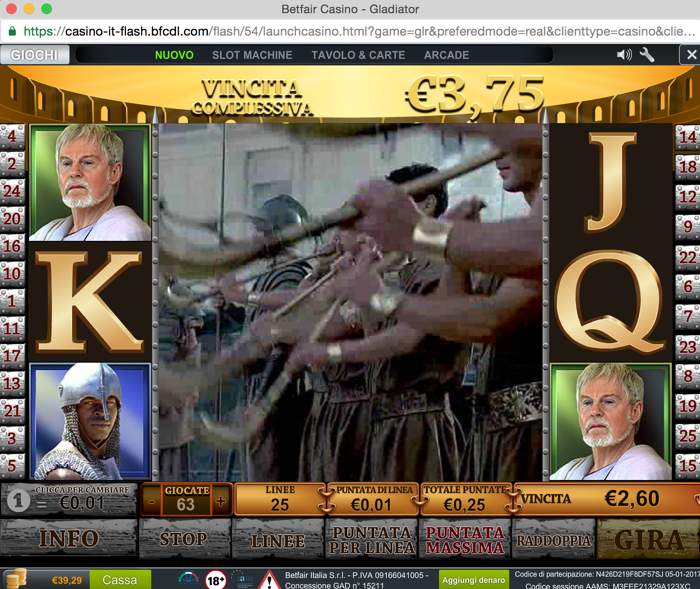Select payline 3 marker on left
This screenshot has width=700, height=589.
click(x=12, y=438)
